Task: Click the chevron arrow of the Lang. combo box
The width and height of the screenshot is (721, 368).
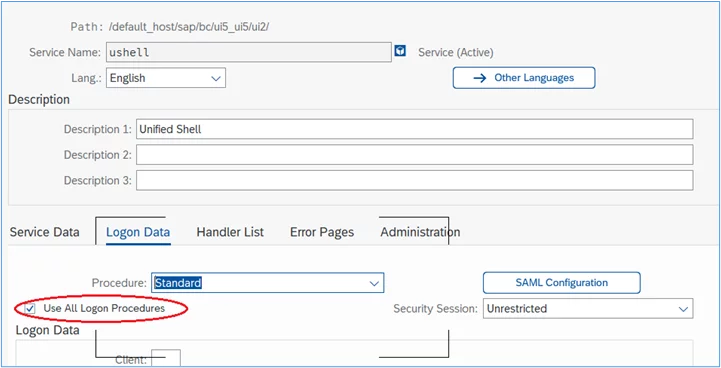Action: pyautogui.click(x=216, y=79)
